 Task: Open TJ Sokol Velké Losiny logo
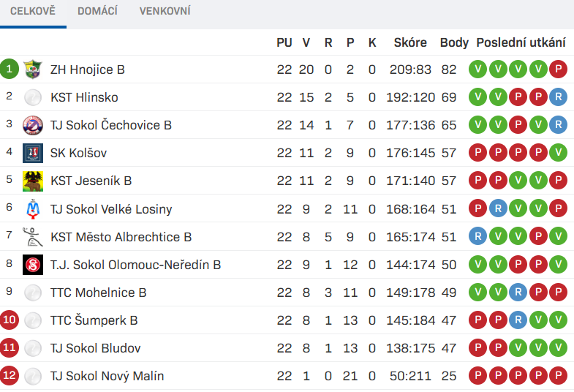click(x=33, y=209)
